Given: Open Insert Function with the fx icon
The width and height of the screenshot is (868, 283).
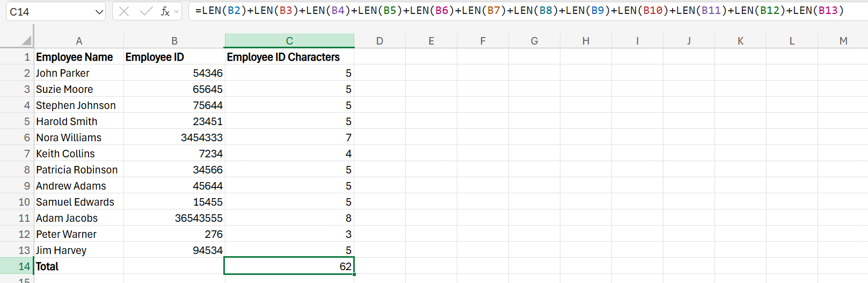Looking at the screenshot, I should [x=165, y=11].
